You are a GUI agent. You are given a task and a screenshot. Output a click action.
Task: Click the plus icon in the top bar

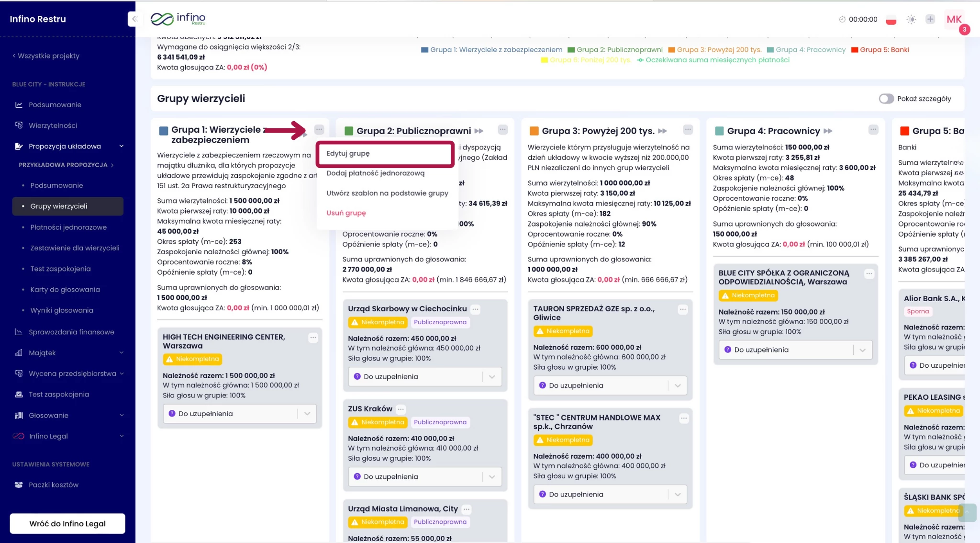click(930, 19)
